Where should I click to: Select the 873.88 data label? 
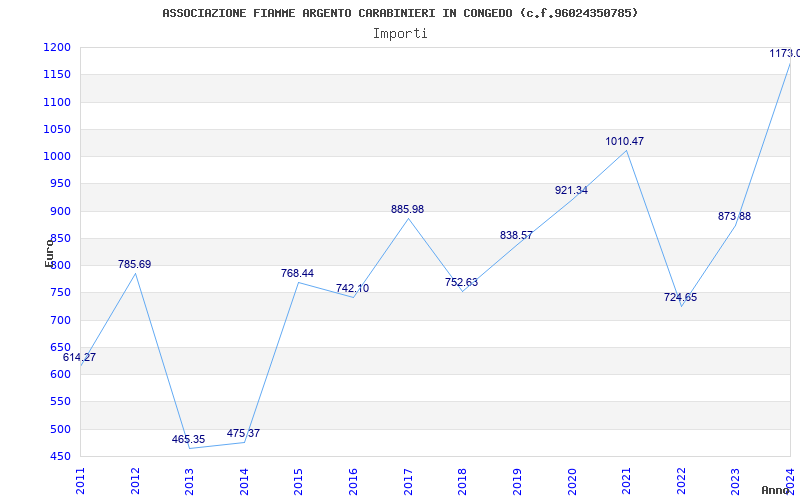(735, 216)
